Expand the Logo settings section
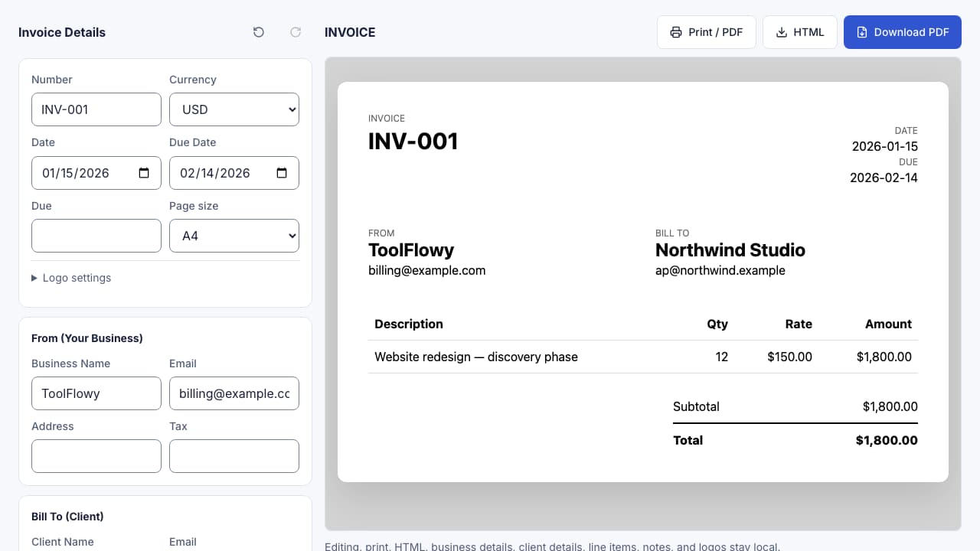980x551 pixels. point(71,278)
